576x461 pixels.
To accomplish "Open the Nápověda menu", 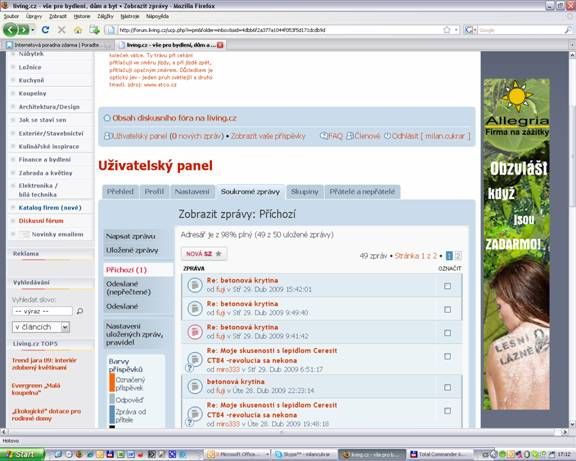I will click(157, 16).
